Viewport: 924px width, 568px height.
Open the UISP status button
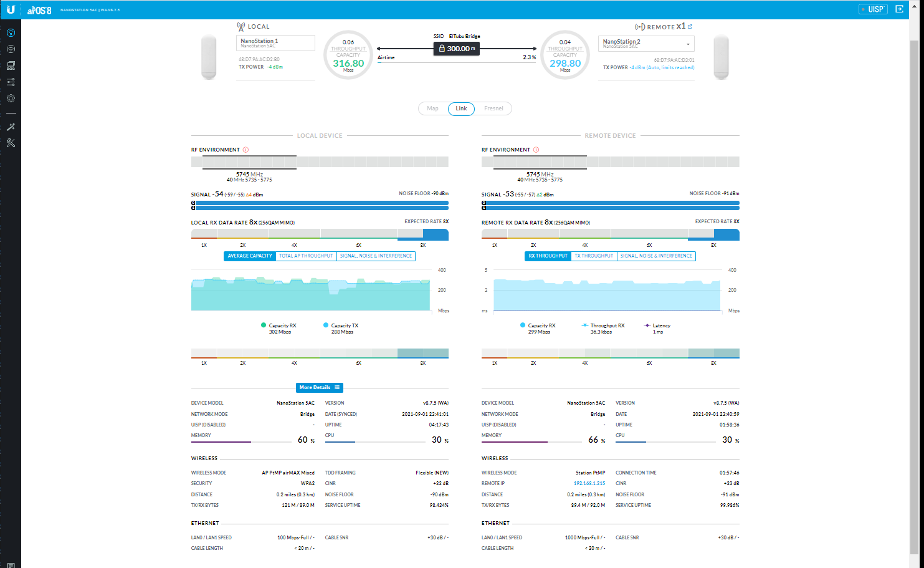[872, 9]
